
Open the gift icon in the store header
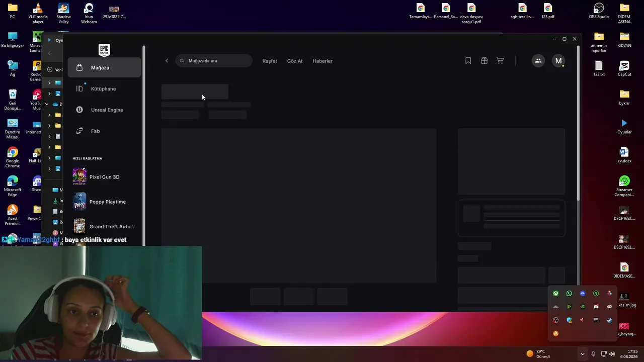[484, 61]
